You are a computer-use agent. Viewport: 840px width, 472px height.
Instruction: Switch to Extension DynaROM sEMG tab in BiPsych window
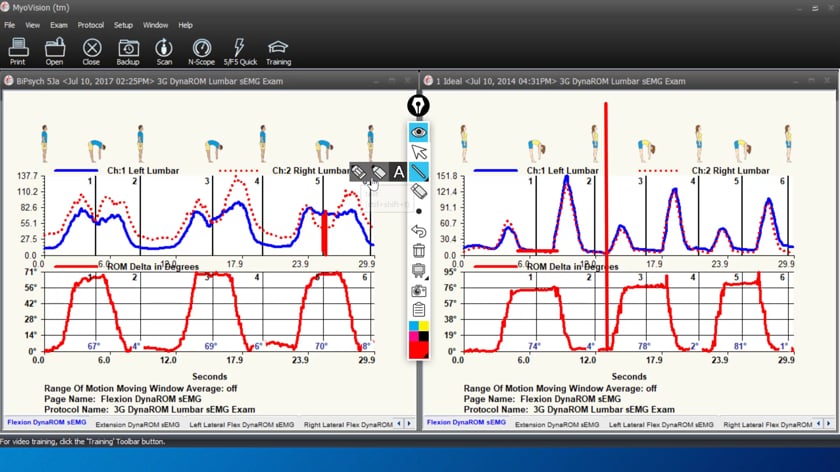[138, 424]
